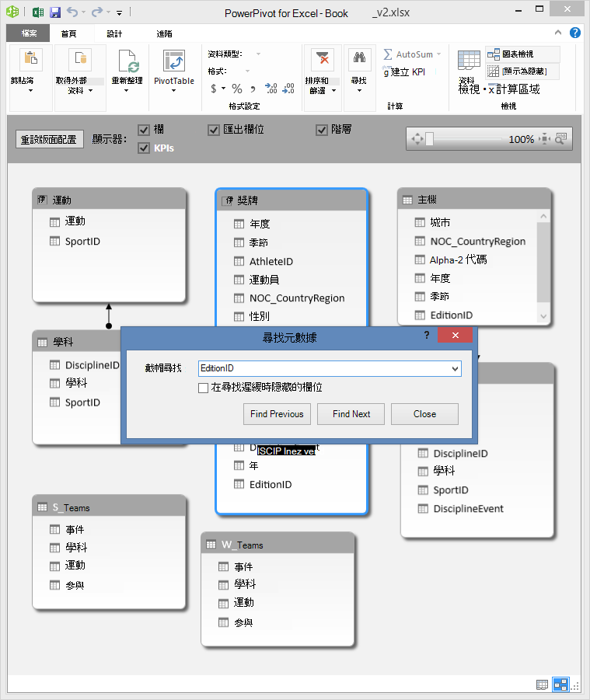
Task: Click the Save icon in title bar
Action: click(55, 12)
